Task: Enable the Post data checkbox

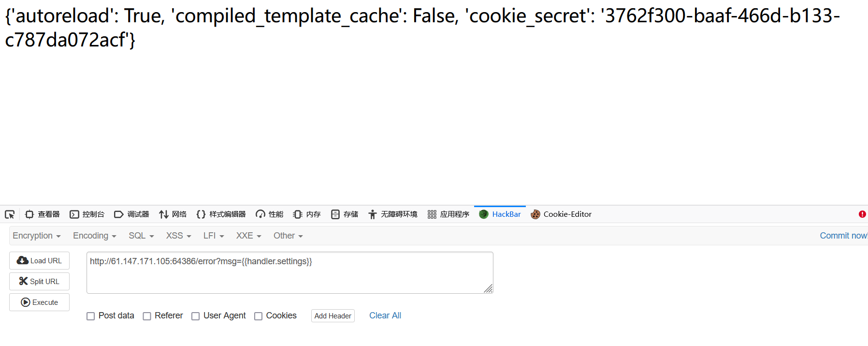Action: point(90,316)
